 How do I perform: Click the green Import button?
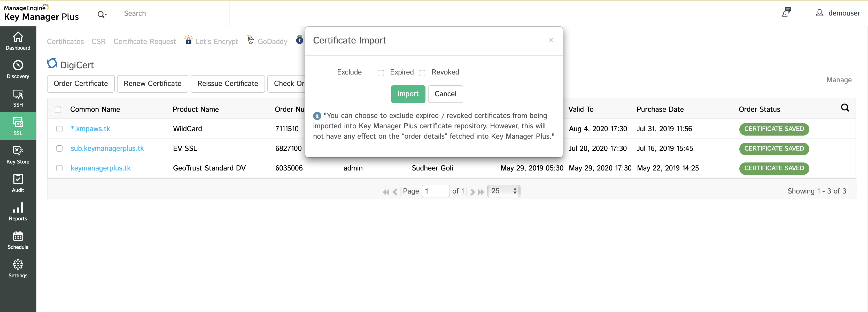pyautogui.click(x=408, y=94)
